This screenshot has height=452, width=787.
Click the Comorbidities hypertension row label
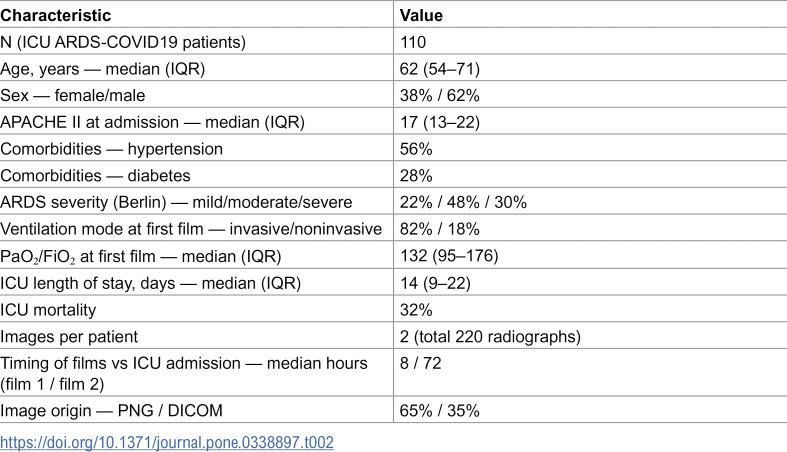click(111, 148)
